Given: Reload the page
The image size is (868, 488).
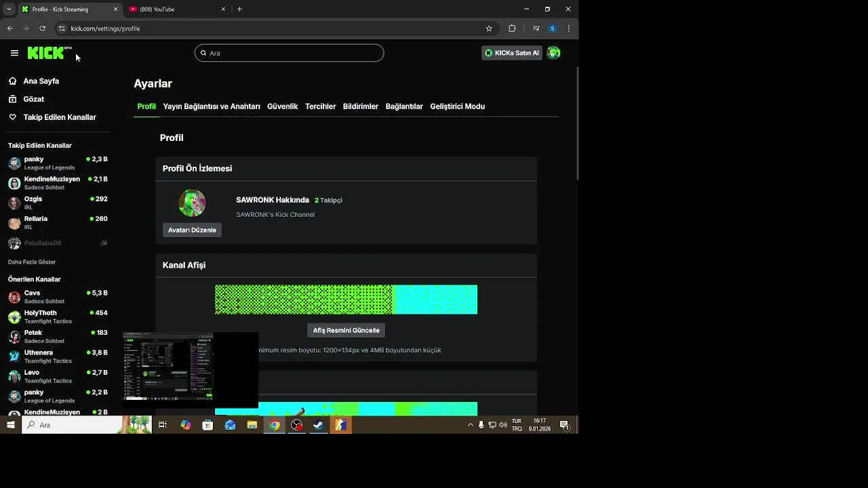Looking at the screenshot, I should coord(42,28).
